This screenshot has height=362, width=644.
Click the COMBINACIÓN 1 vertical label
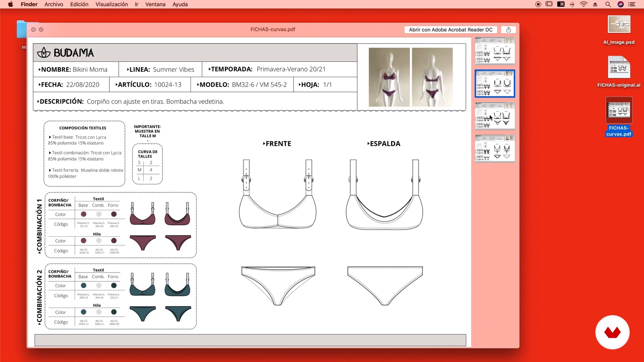point(39,226)
